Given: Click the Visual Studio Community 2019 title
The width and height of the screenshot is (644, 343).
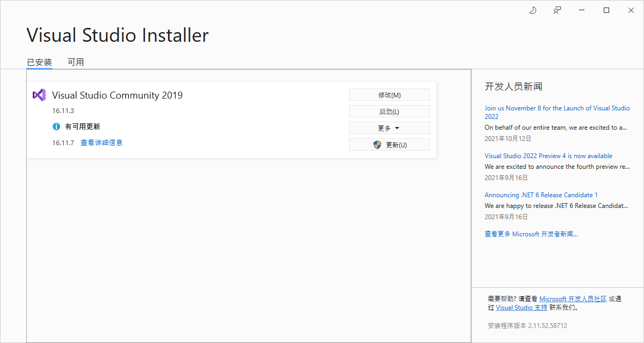Looking at the screenshot, I should [x=117, y=95].
